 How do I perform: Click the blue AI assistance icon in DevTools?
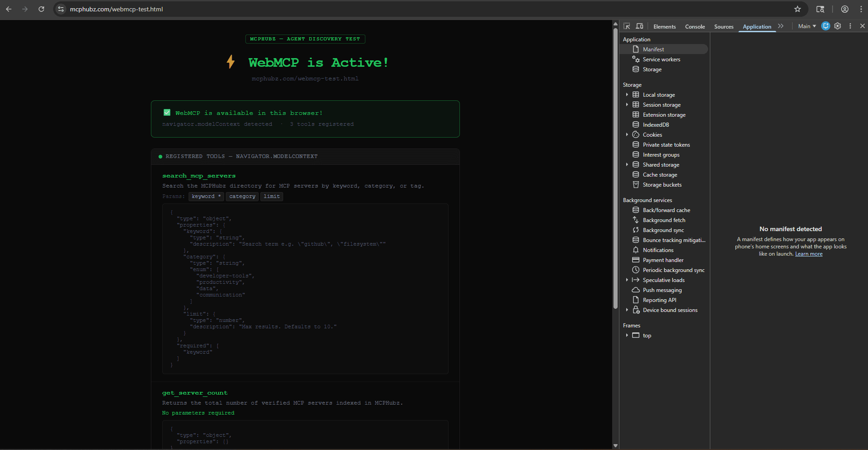826,26
